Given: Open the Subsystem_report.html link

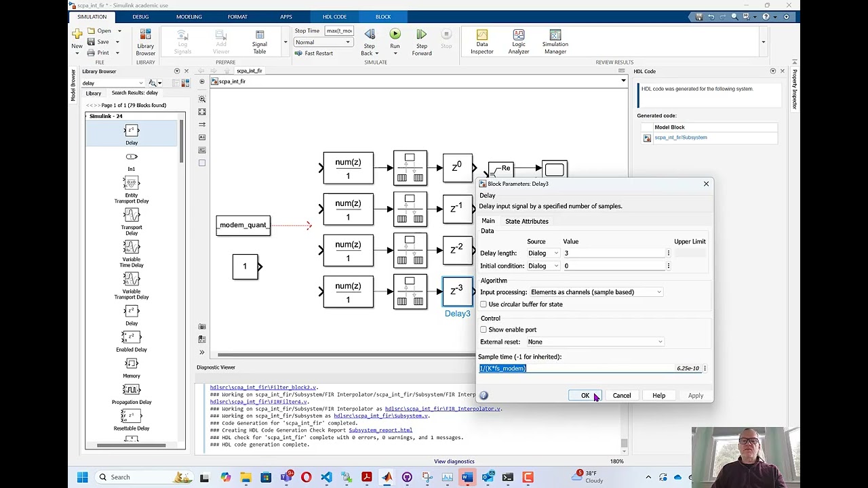Looking at the screenshot, I should [380, 430].
